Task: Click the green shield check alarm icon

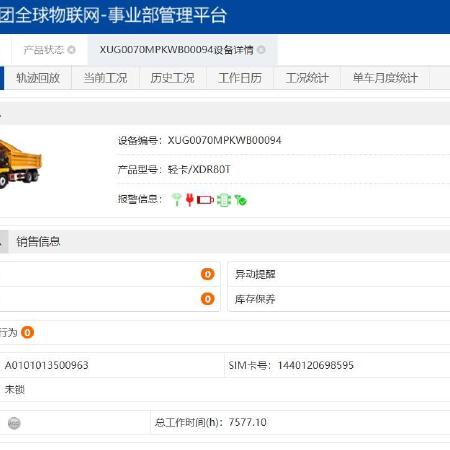Action: click(x=240, y=200)
